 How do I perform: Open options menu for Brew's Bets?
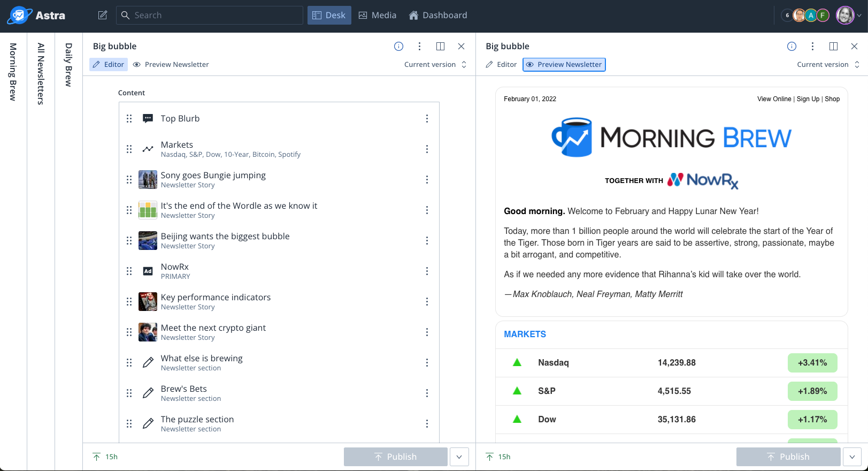tap(427, 393)
